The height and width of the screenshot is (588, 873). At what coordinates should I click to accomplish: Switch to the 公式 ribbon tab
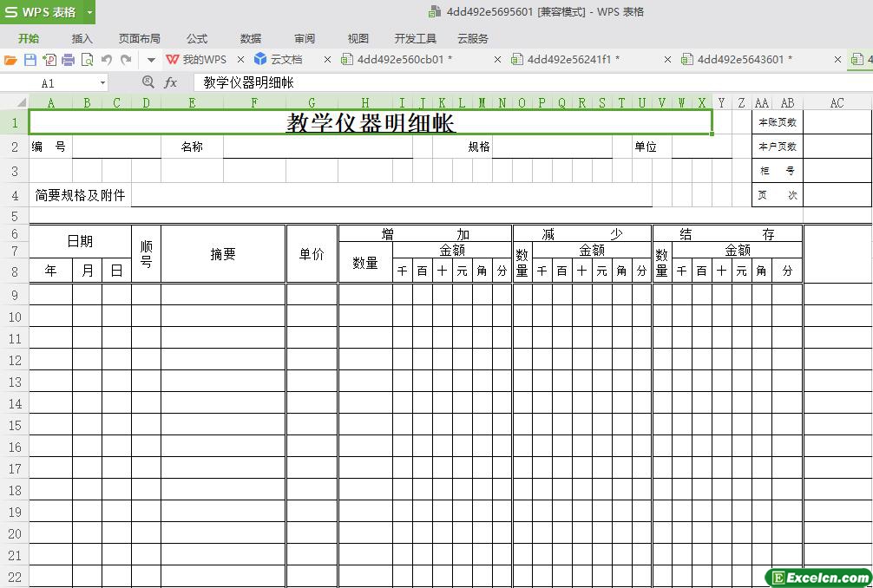[x=197, y=38]
